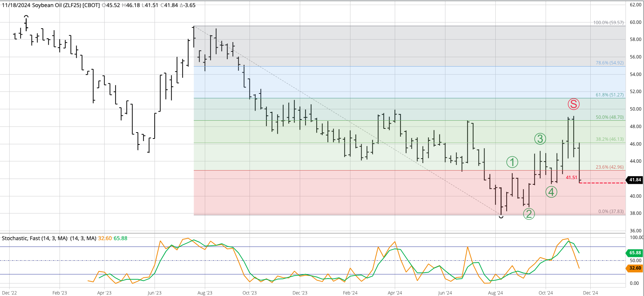Click the 38.2% (46.13) retracement label

coord(609,139)
